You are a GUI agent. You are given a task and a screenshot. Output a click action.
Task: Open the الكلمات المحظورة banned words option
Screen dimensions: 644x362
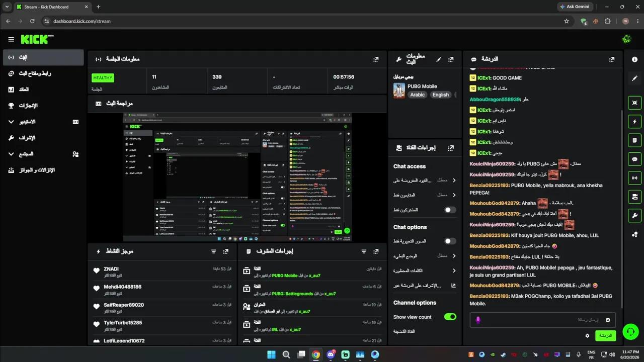point(425,270)
